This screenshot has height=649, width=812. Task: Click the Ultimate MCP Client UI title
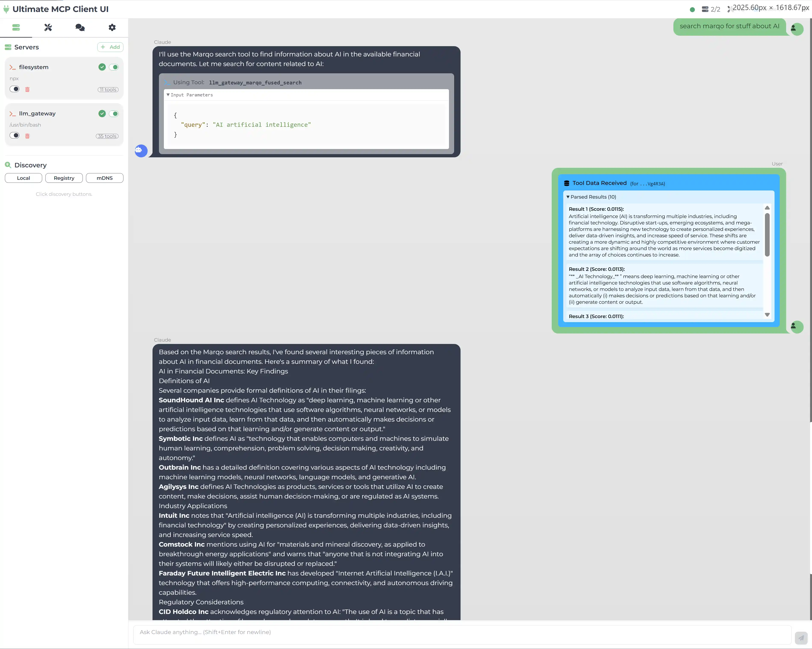61,9
